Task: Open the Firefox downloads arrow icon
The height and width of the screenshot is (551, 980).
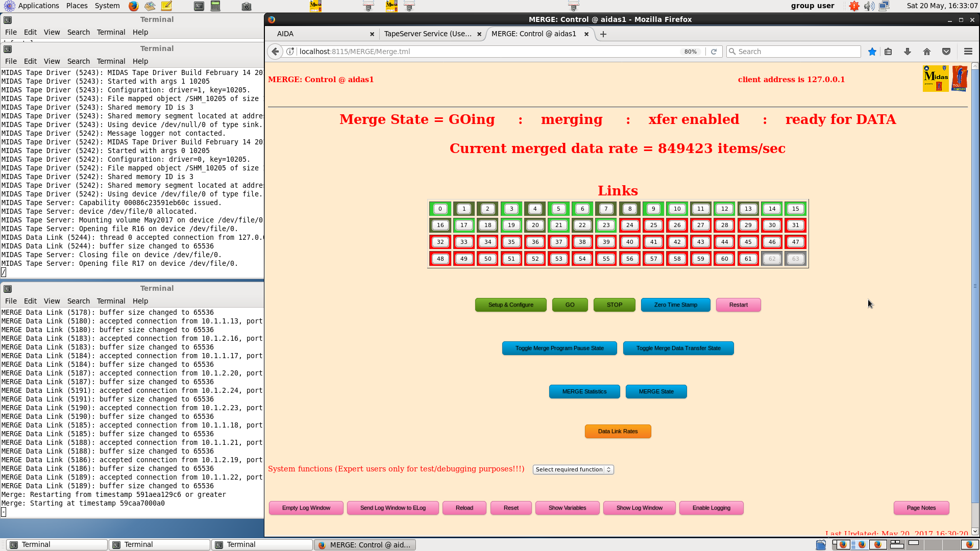Action: pos(907,52)
